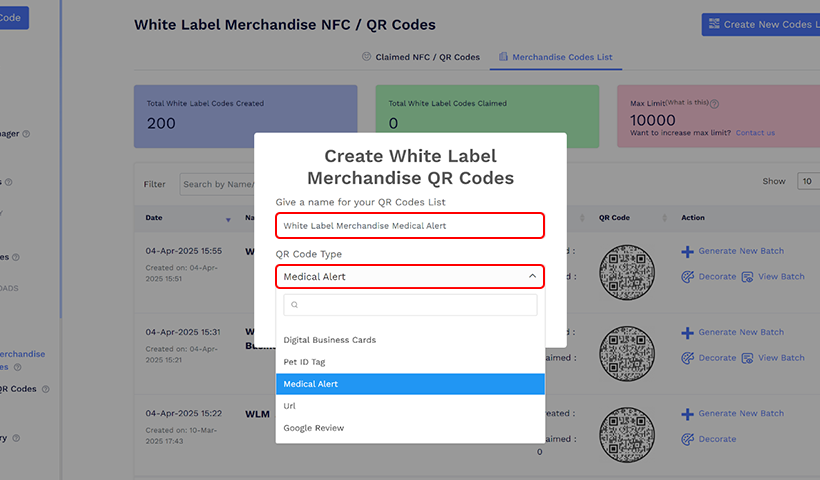The image size is (820, 480).
Task: Choose Pet ID Tag from the list
Action: (x=304, y=362)
